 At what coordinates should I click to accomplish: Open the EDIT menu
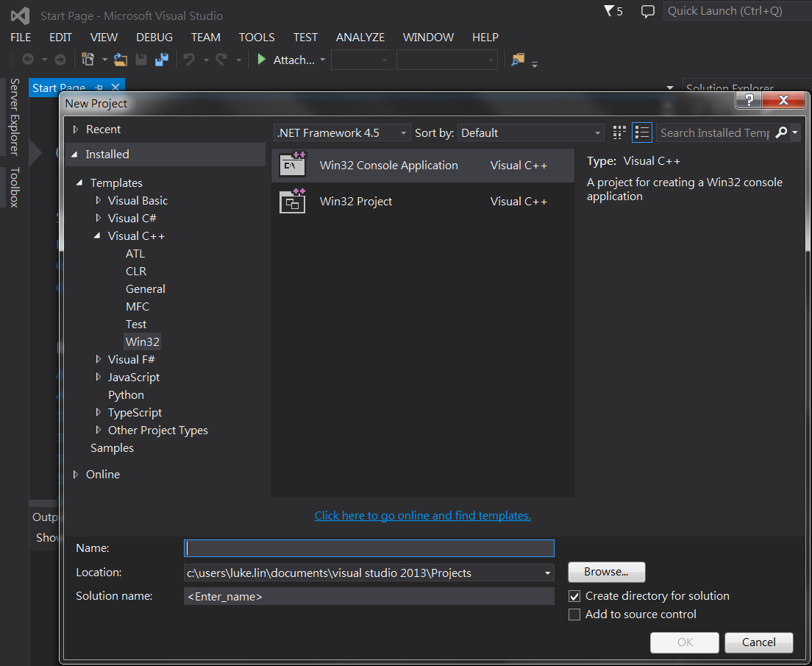click(60, 38)
